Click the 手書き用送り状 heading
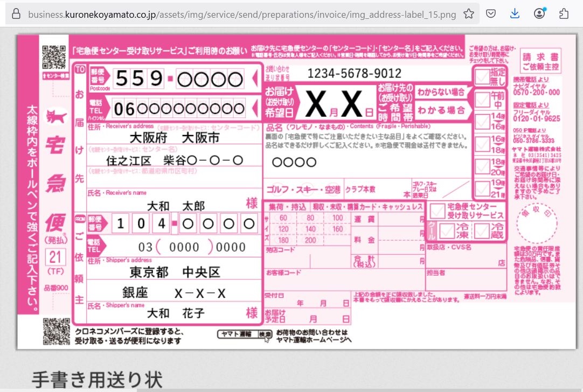The width and height of the screenshot is (583, 392). (x=97, y=380)
